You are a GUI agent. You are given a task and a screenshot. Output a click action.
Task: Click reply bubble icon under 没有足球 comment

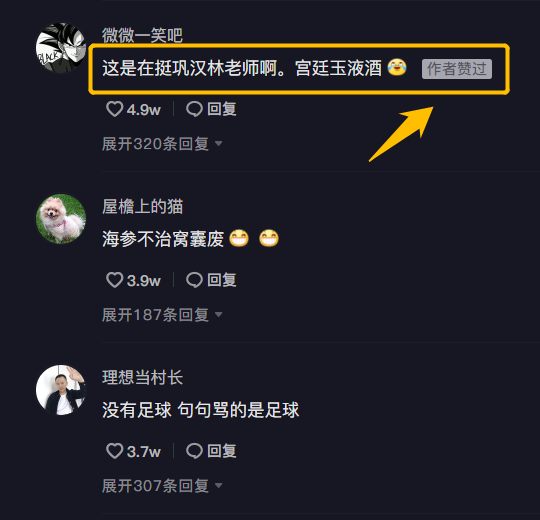pyautogui.click(x=194, y=451)
